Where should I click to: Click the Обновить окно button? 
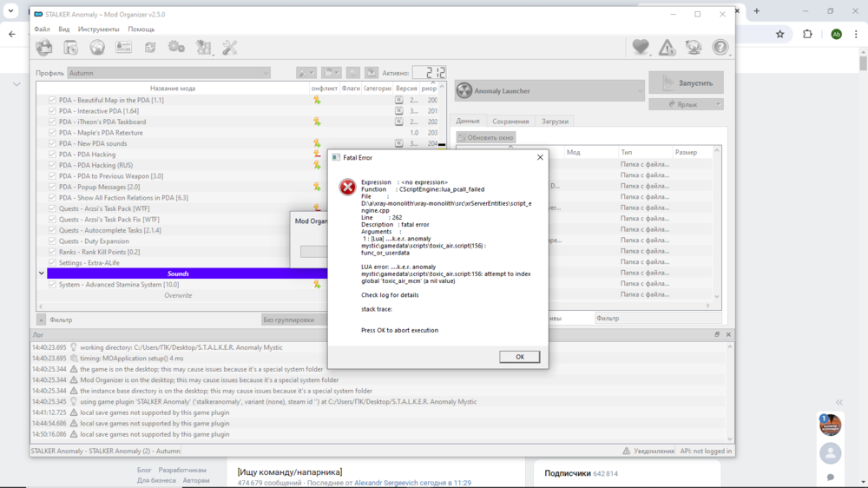(486, 137)
